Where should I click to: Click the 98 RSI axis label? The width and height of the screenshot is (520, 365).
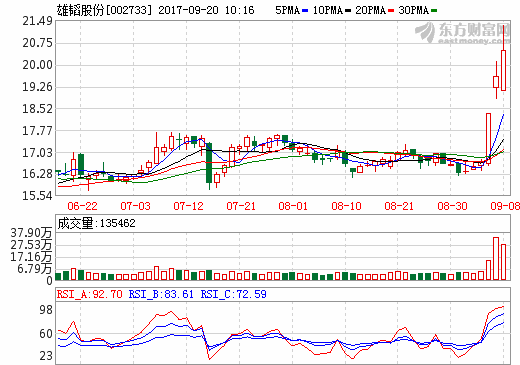pos(46,310)
